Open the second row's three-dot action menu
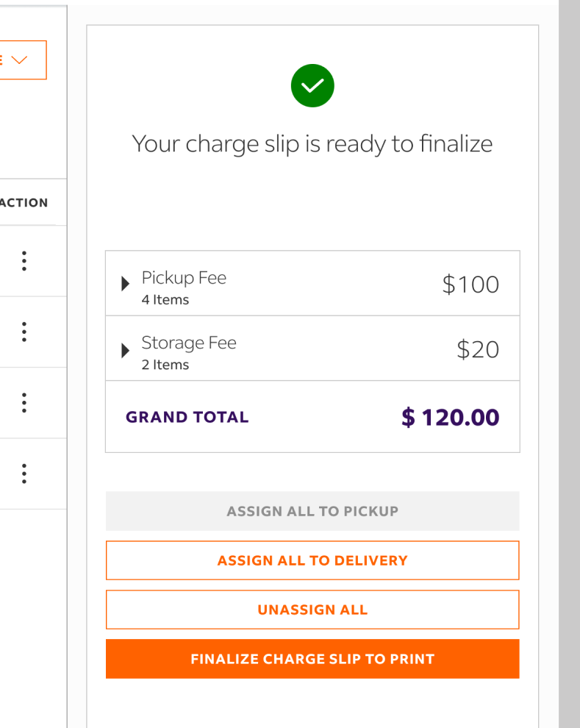580x728 pixels. pos(24,332)
